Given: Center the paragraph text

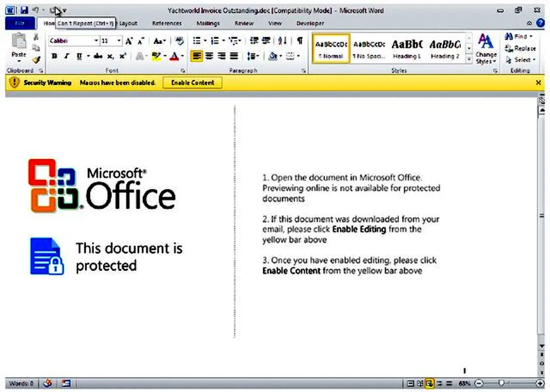Looking at the screenshot, I should coord(209,56).
